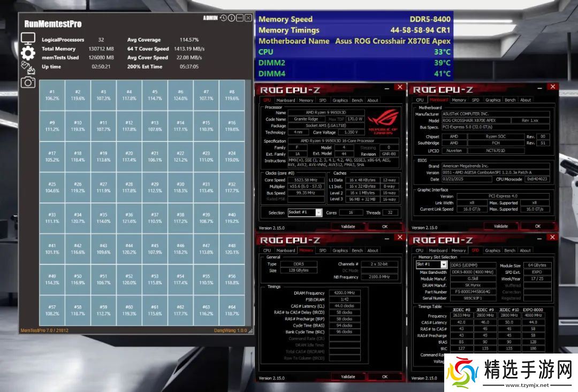Viewport: 578px width, 392px height.
Task: Open Graphics tab in the Mainboard CPU-Z window
Action: (492, 100)
